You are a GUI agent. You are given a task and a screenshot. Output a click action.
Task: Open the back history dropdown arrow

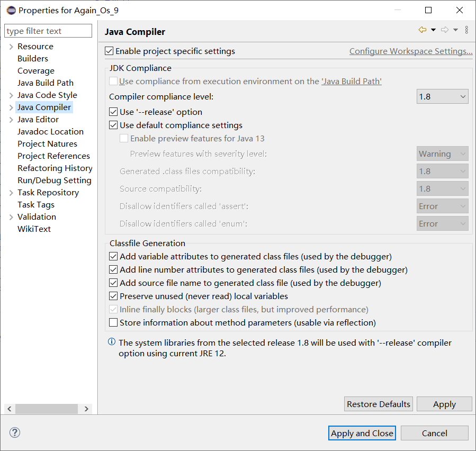pyautogui.click(x=433, y=30)
